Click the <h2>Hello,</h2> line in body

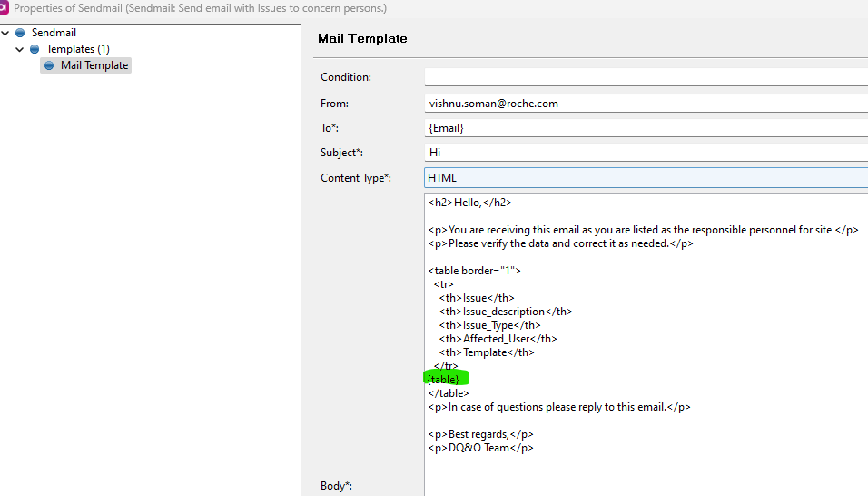[470, 203]
